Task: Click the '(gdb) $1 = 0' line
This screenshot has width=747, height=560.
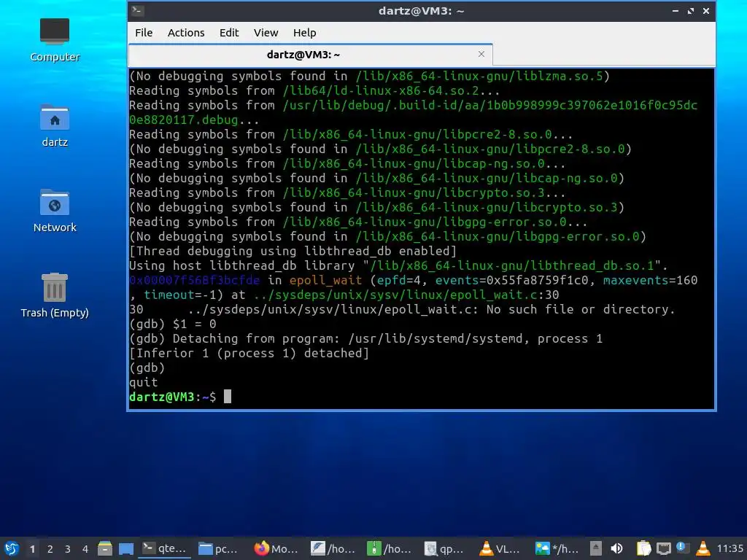Action: click(172, 324)
